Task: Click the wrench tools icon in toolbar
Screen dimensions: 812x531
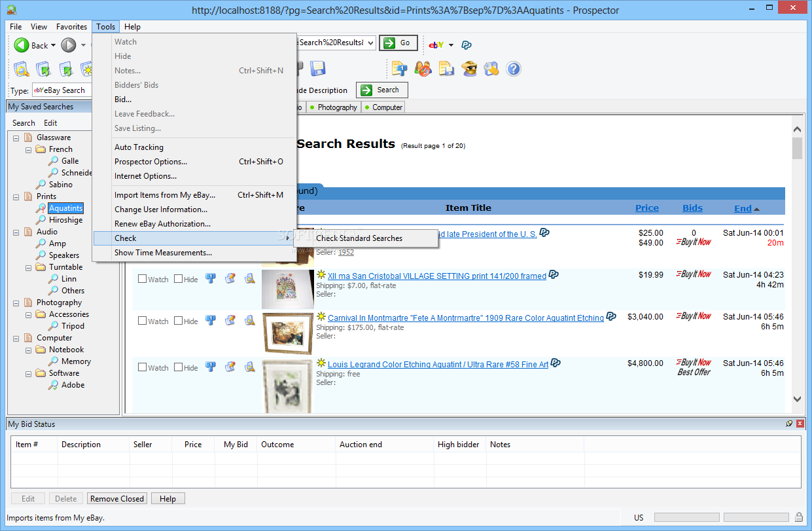Action: (x=491, y=68)
